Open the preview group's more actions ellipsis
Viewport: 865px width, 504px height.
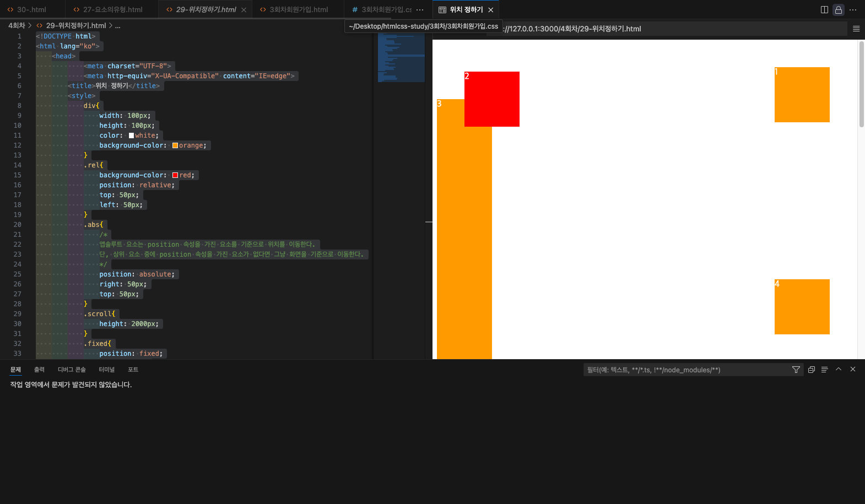(853, 10)
